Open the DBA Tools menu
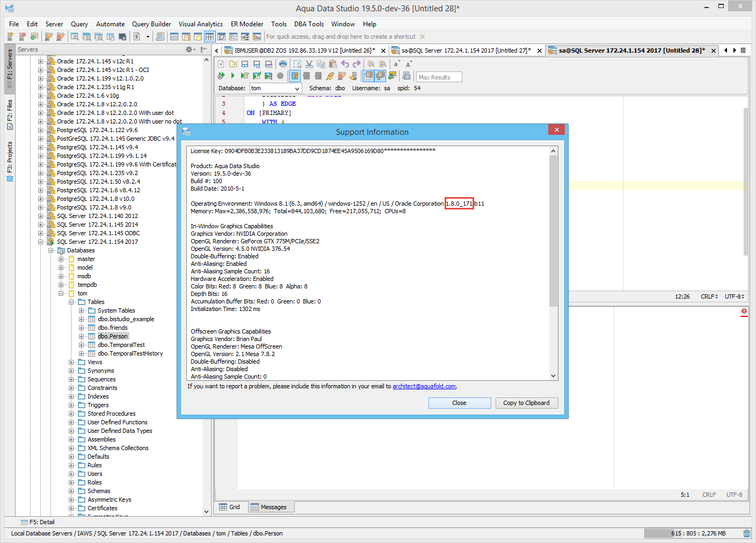The width and height of the screenshot is (756, 543). 309,24
